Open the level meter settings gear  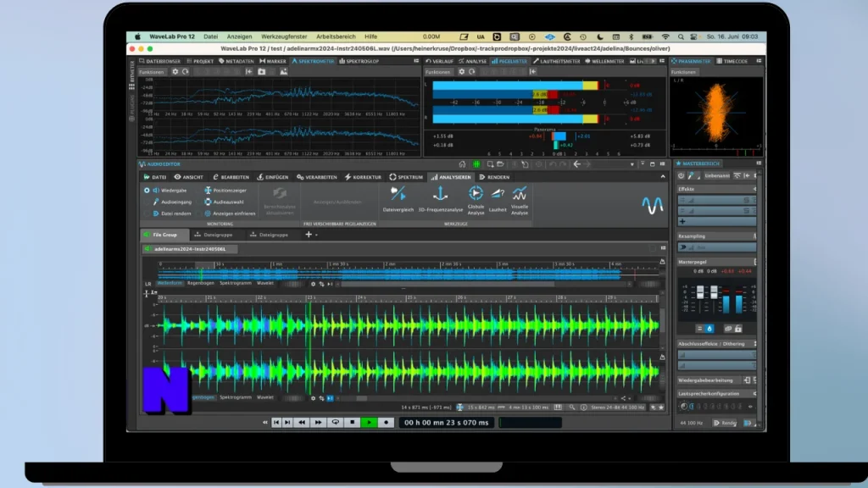click(462, 72)
